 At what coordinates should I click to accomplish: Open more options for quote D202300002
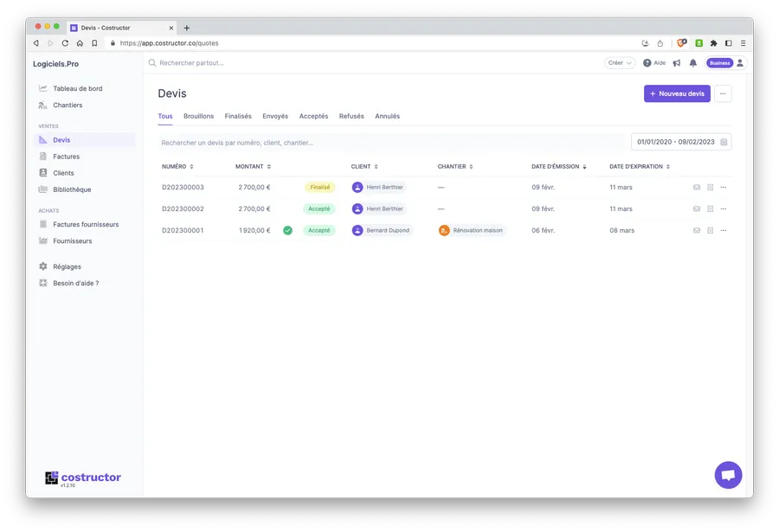tap(724, 209)
